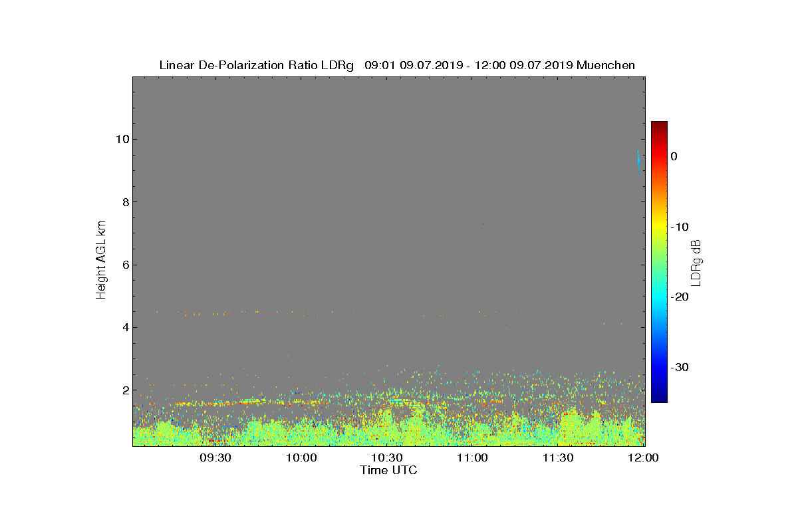Click the colorbar label '-20'
This screenshot has height=532, width=798.
tap(679, 297)
